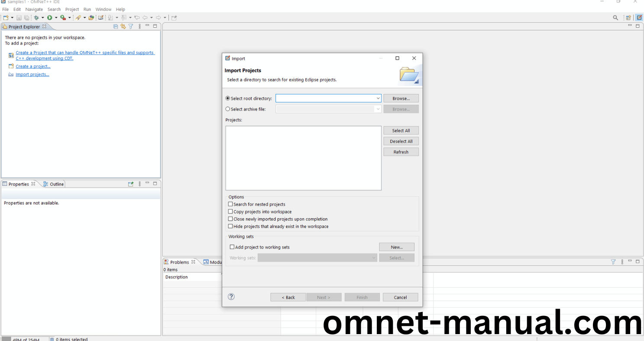Click the Last Edit Location toolbar icon
This screenshot has height=341, width=644.
coord(137,18)
